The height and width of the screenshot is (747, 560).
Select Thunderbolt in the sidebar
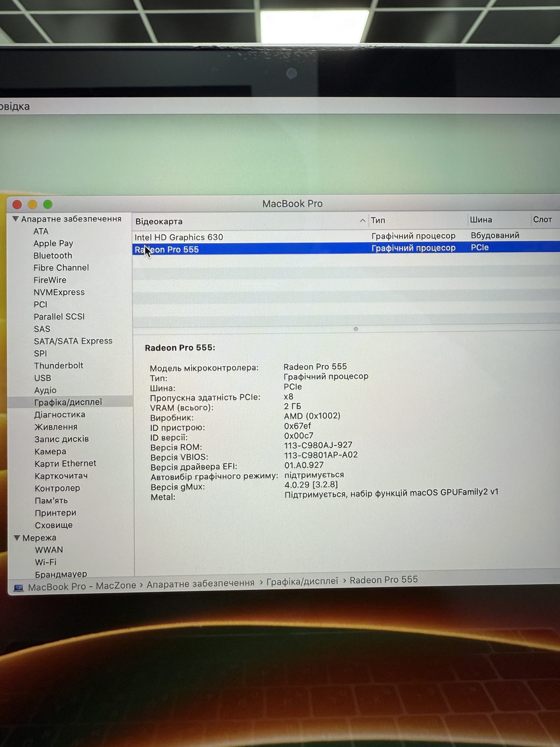pyautogui.click(x=59, y=366)
